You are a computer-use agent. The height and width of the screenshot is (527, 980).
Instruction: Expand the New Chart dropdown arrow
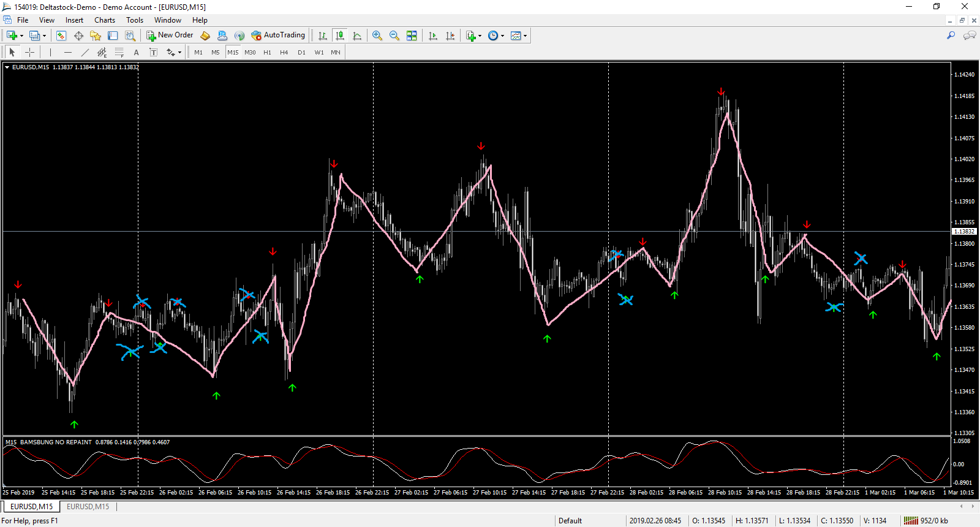21,36
